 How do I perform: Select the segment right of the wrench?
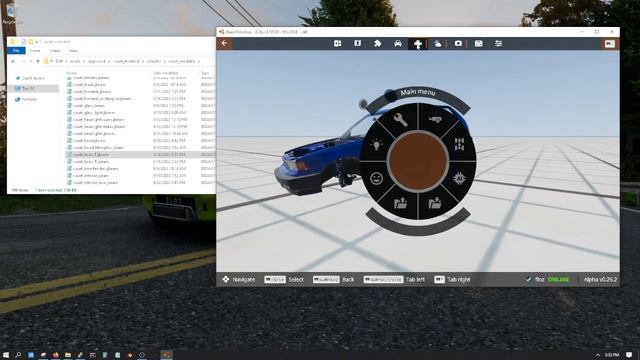pos(435,119)
